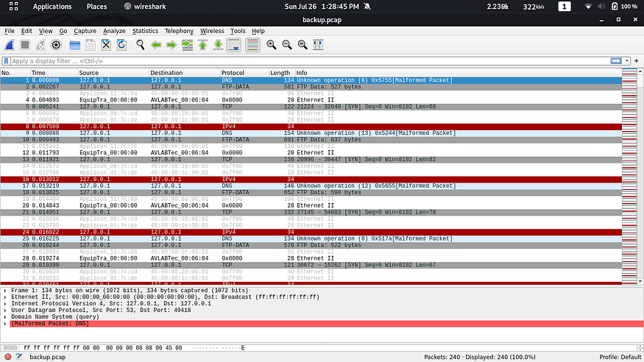Click the display filter bookmark icon
Image resolution: width=644 pixels, height=362 pixels.
tap(6, 61)
